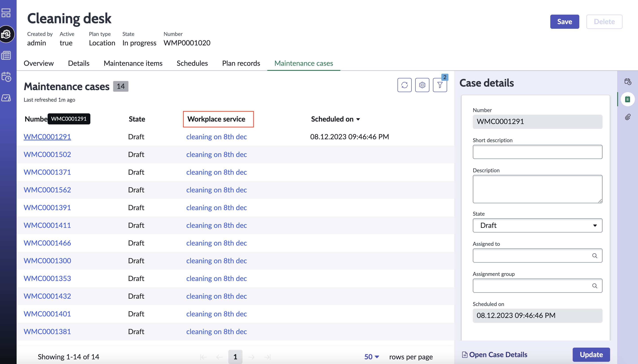Open the list records sidebar icon
638x364 pixels.
6,55
